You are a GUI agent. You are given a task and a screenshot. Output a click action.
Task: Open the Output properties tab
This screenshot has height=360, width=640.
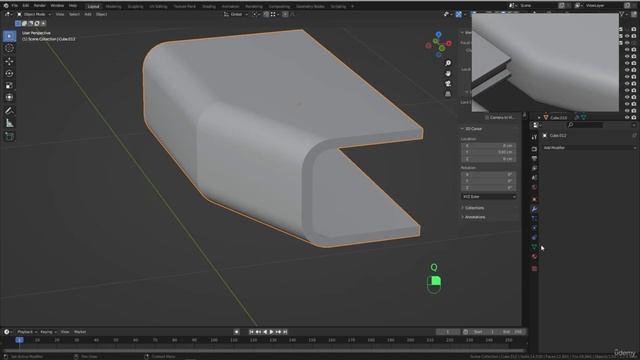pos(534,158)
